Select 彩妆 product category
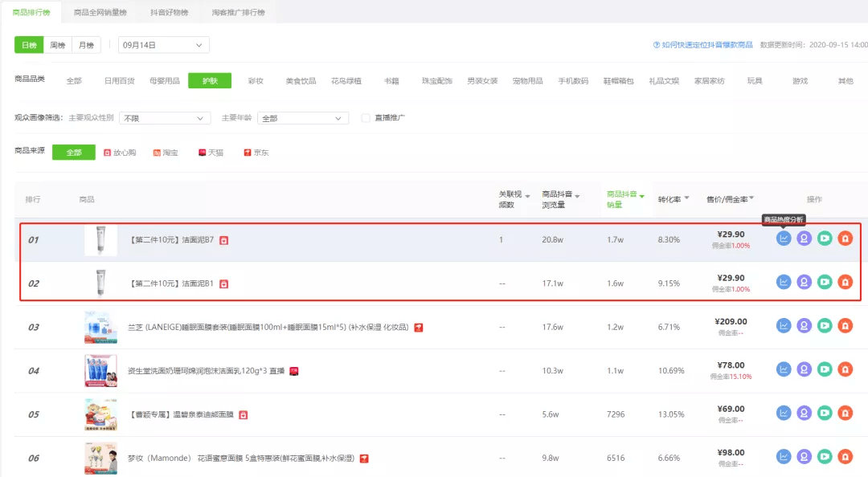 [x=256, y=81]
